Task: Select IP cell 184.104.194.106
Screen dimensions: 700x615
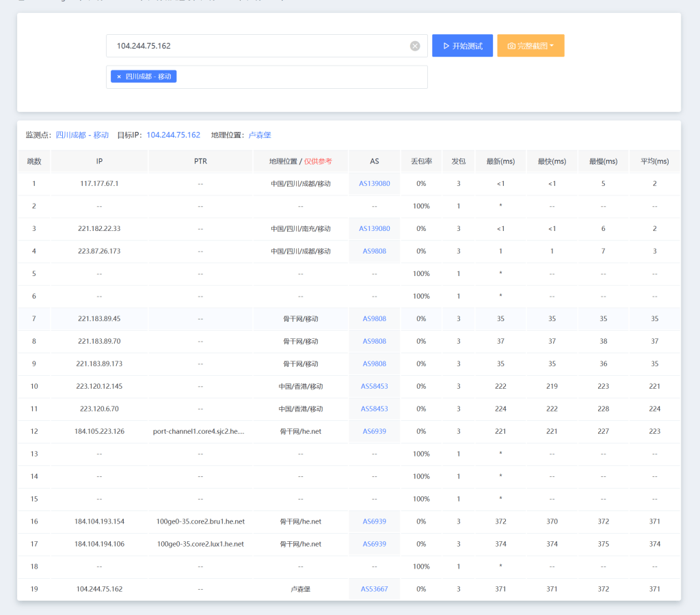Action: [99, 544]
